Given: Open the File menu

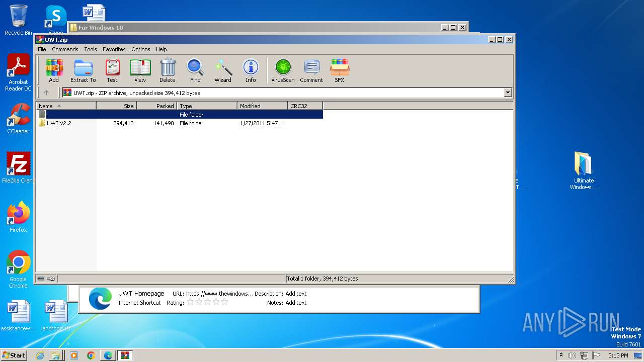Looking at the screenshot, I should pyautogui.click(x=42, y=49).
